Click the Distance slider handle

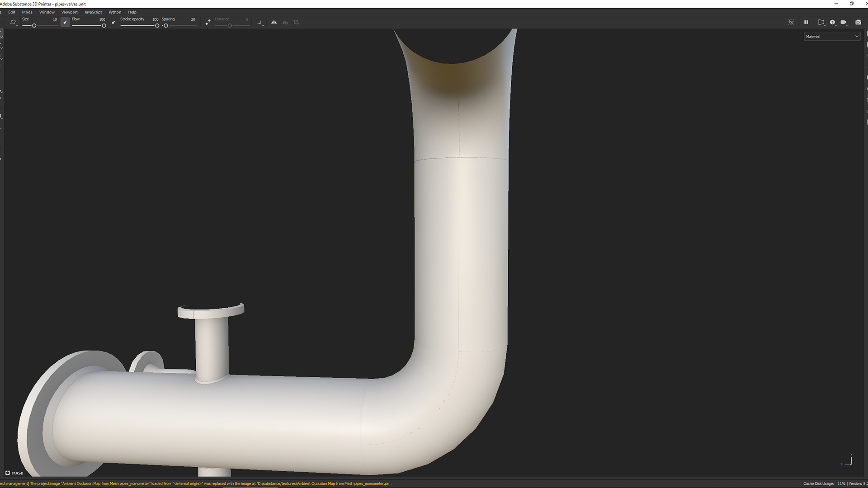coord(230,26)
